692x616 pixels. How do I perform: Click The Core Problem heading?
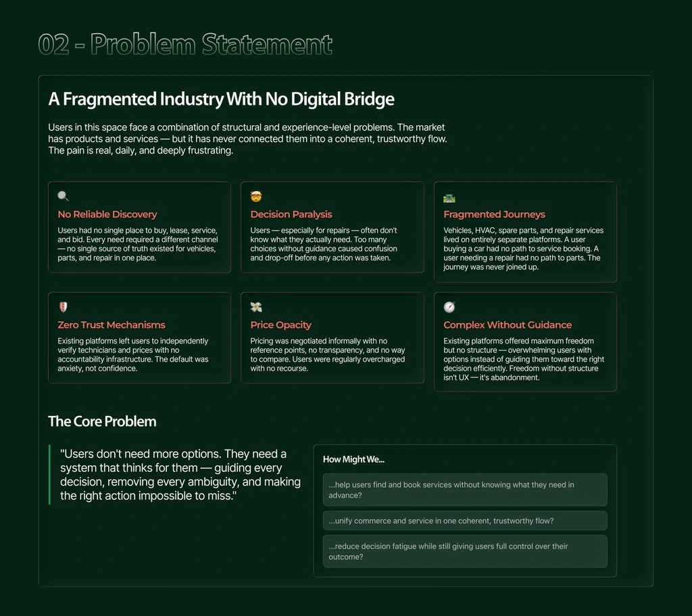102,421
